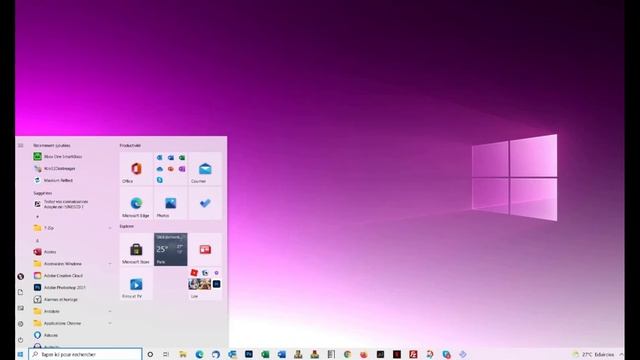Jump via the A letter header
The image size is (640, 360).
point(38,240)
